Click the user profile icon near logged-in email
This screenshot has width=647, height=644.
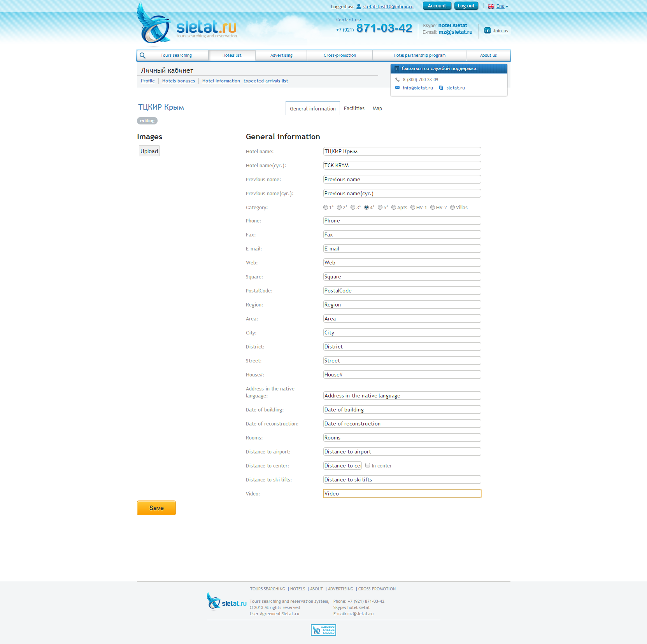click(359, 7)
